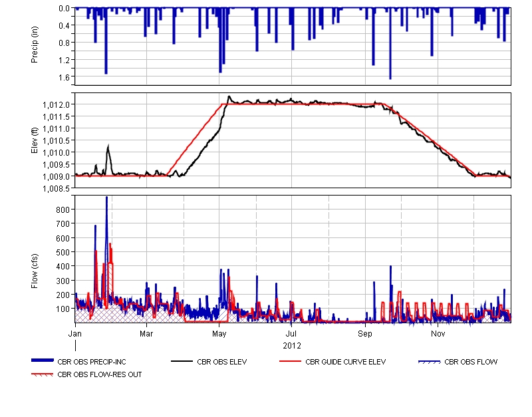Click the red hatched FLOW-RES OUT legend symbol
The width and height of the screenshot is (532, 417).
[x=43, y=375]
